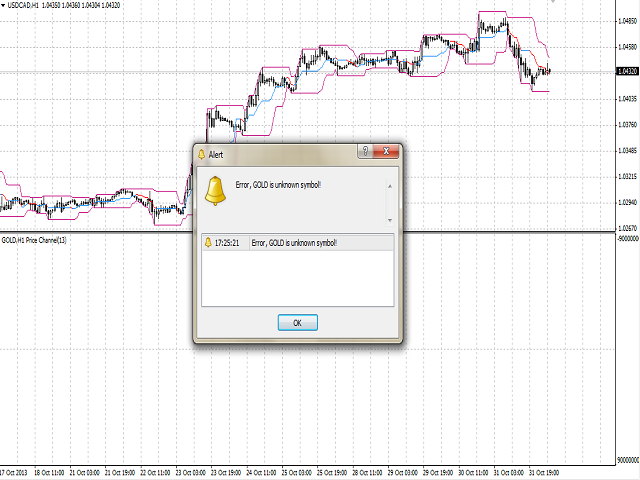Click the Alert dialog help question button
The image size is (640, 480).
click(x=365, y=151)
